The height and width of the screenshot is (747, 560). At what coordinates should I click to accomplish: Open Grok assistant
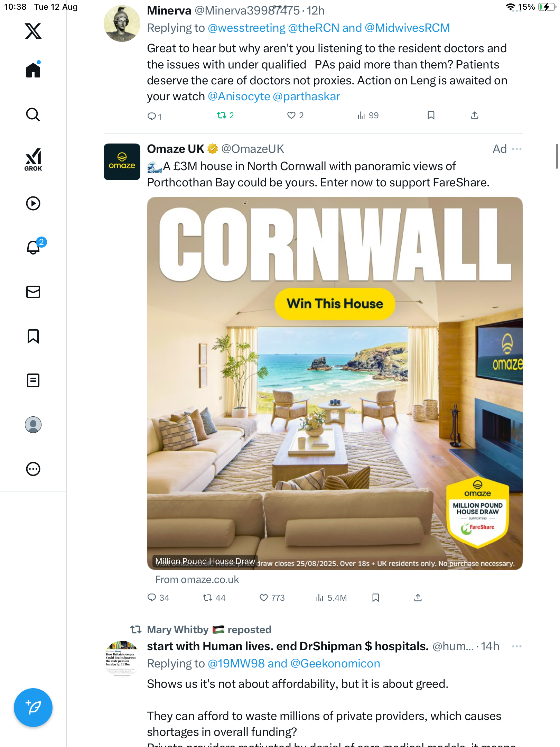point(33,159)
